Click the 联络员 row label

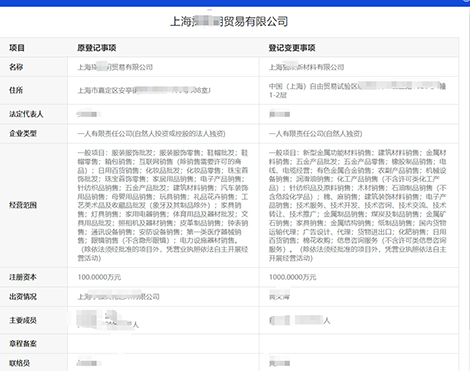(19, 363)
